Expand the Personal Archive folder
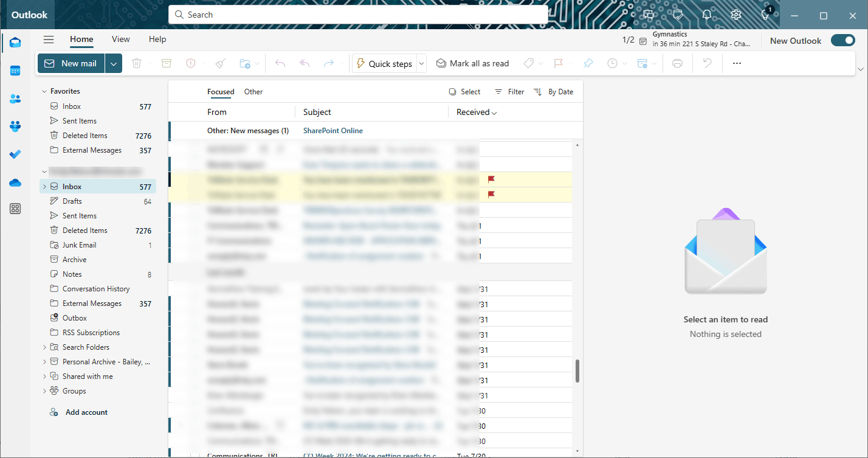 click(x=44, y=362)
